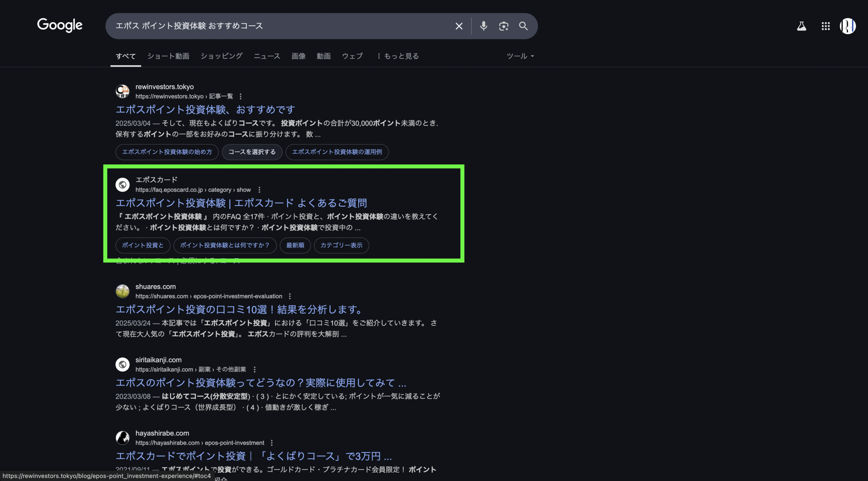Screen dimensions: 868x481
Task: Click the shuares.com favicon
Action: [x=122, y=291]
